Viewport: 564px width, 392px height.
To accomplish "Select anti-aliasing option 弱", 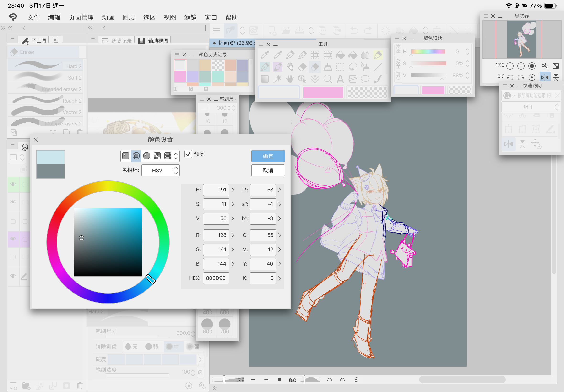I will 152,347.
